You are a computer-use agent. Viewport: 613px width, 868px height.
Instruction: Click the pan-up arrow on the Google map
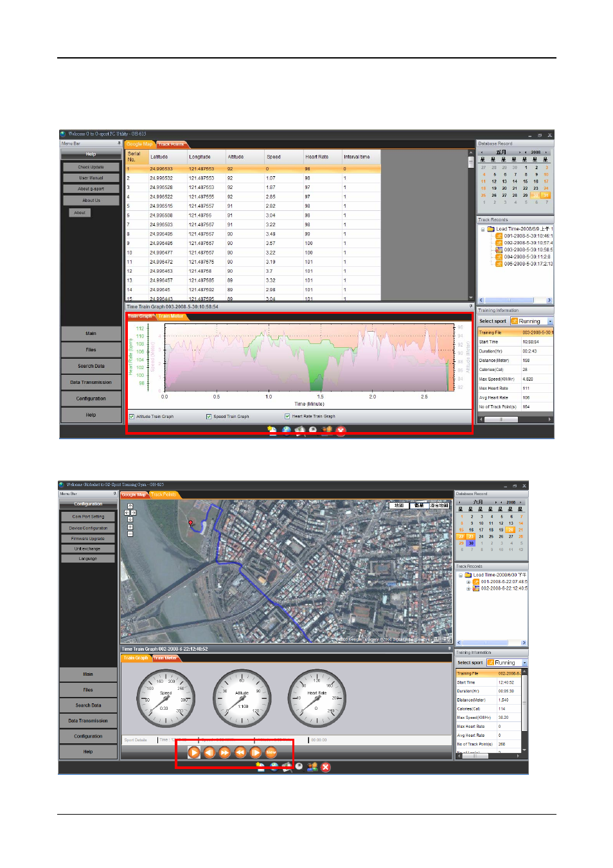click(x=130, y=506)
